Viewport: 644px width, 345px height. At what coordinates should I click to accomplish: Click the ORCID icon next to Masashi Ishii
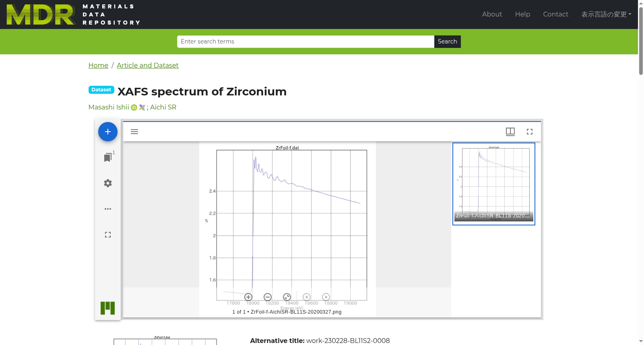pos(134,107)
